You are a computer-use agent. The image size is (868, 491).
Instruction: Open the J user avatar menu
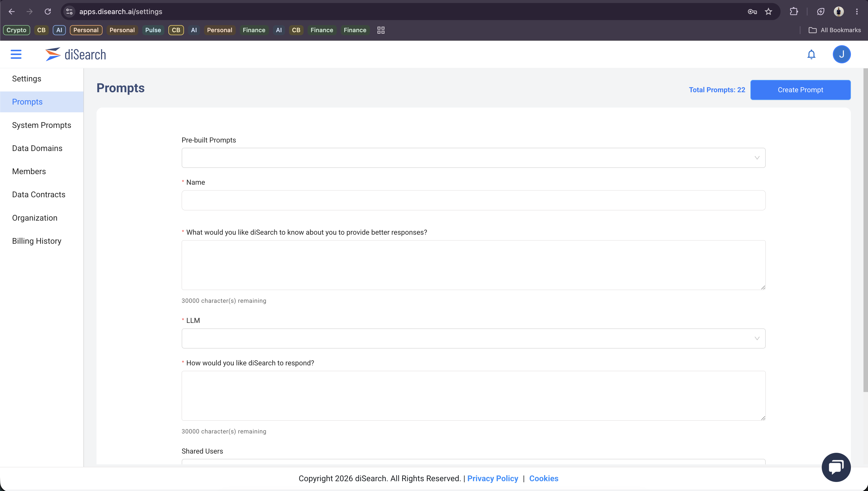pyautogui.click(x=841, y=54)
